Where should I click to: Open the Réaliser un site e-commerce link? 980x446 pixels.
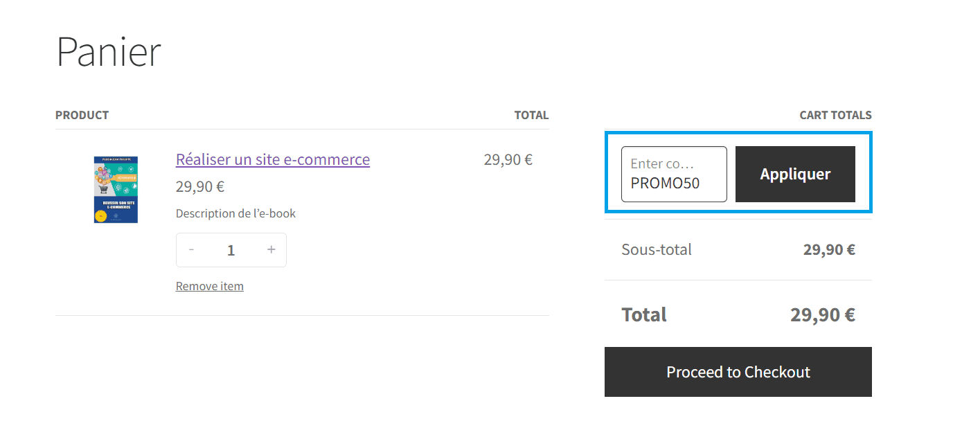coord(273,159)
